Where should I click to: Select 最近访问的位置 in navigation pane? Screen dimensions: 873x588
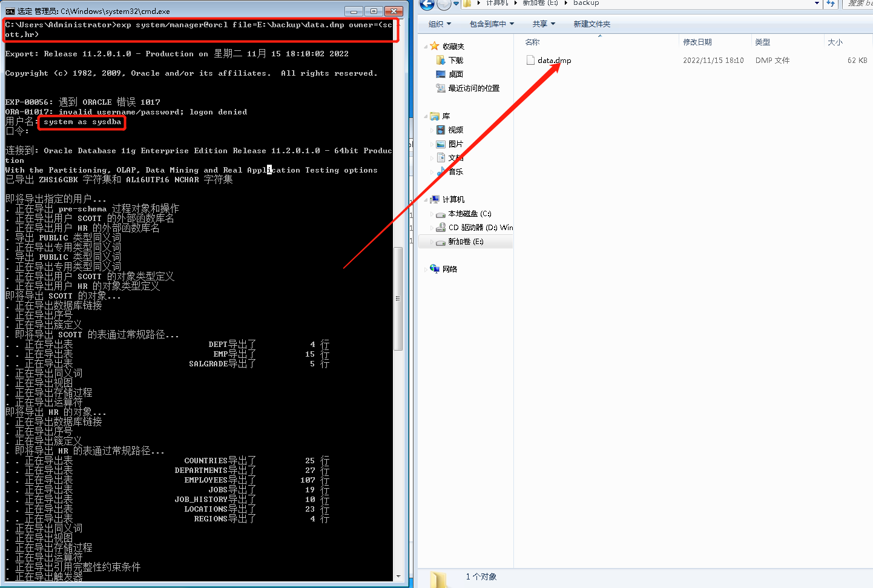tap(474, 88)
